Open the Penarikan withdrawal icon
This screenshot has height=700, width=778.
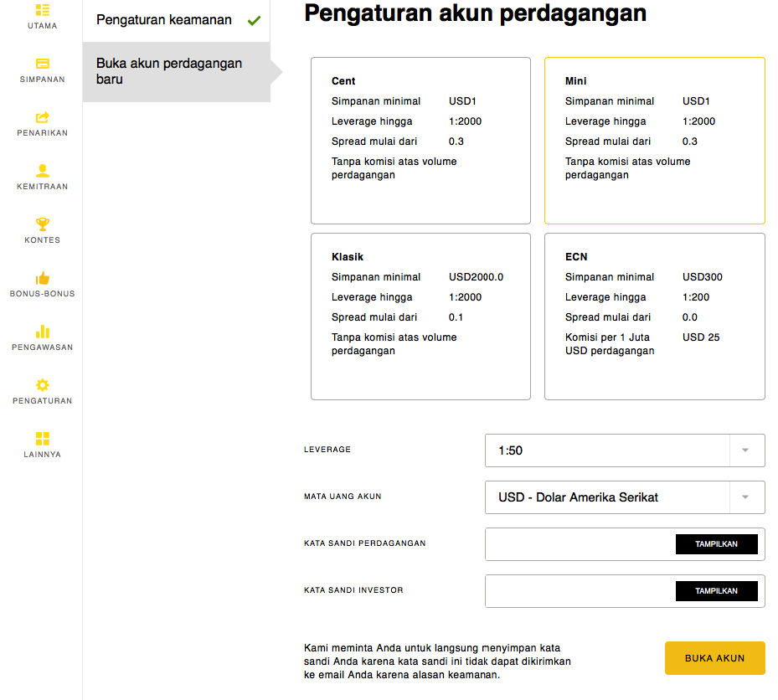click(x=43, y=117)
